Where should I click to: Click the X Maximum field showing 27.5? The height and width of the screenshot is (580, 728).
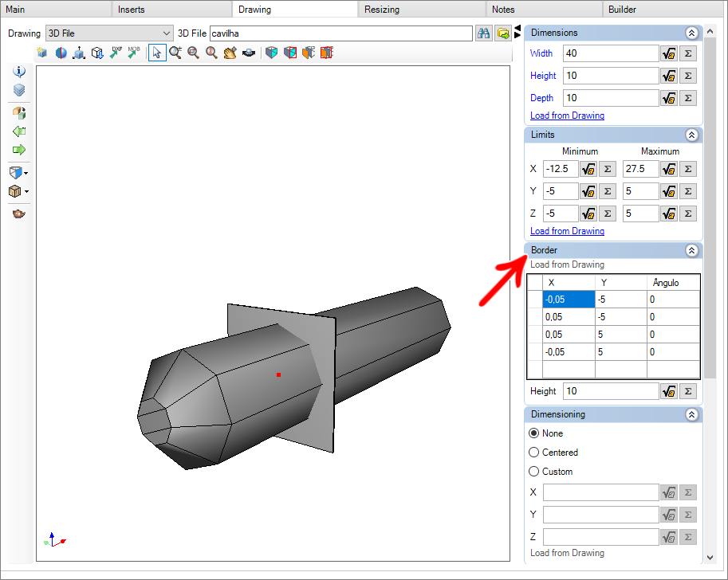point(640,169)
